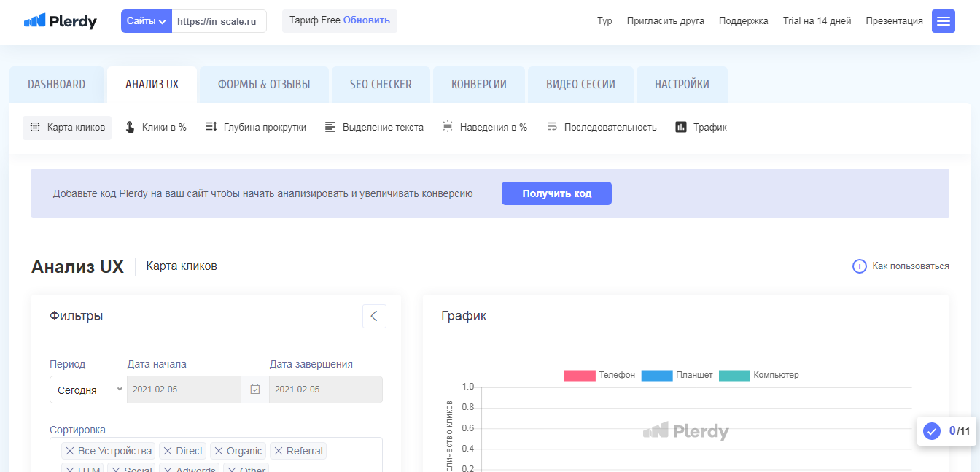
Task: Toggle the Компьютер legend color swatch
Action: coord(734,375)
